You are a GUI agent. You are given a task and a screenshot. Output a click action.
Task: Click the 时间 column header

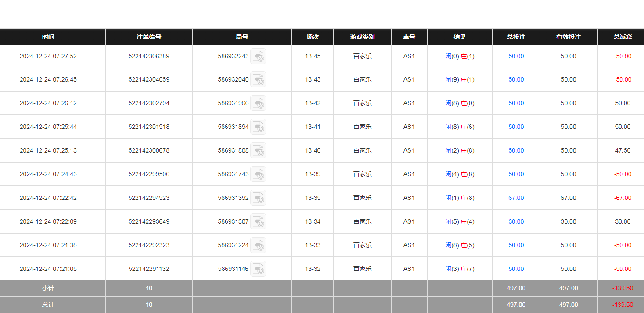pos(48,37)
